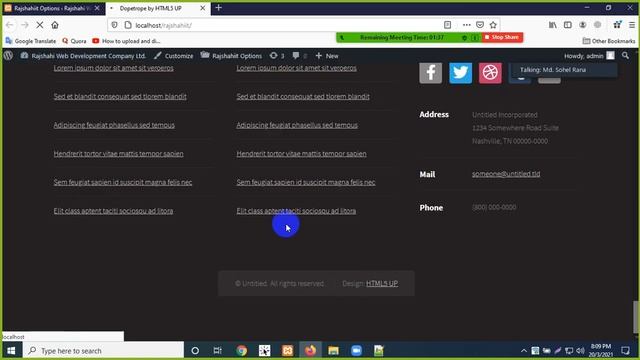Open the Facebook social icon

[430, 73]
